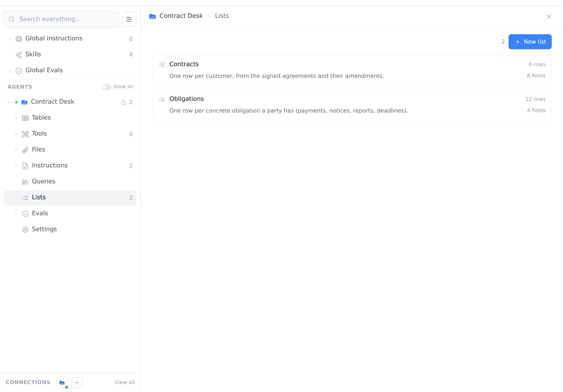Expand Global Evals chevron
The height and width of the screenshot is (392, 563).
[x=9, y=71]
